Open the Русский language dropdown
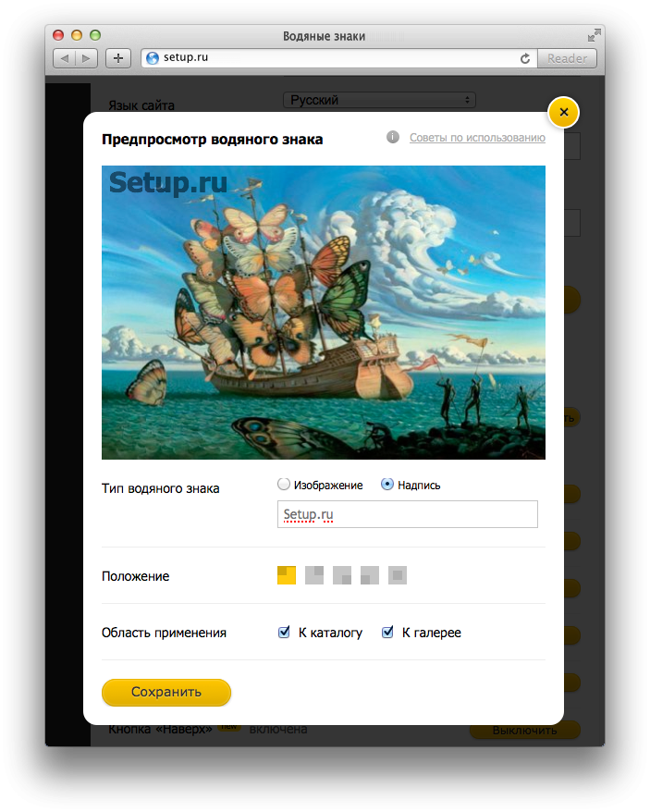This screenshot has height=812, width=650. (x=379, y=100)
